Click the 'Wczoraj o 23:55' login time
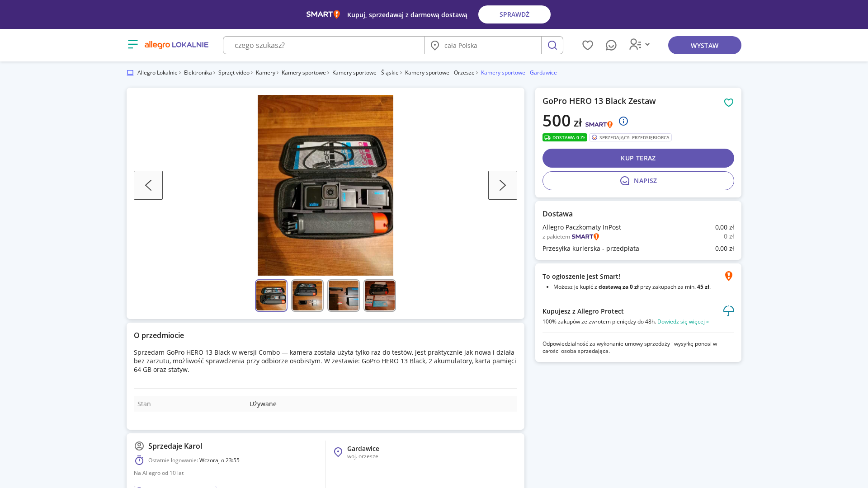This screenshot has width=868, height=488. tap(219, 460)
